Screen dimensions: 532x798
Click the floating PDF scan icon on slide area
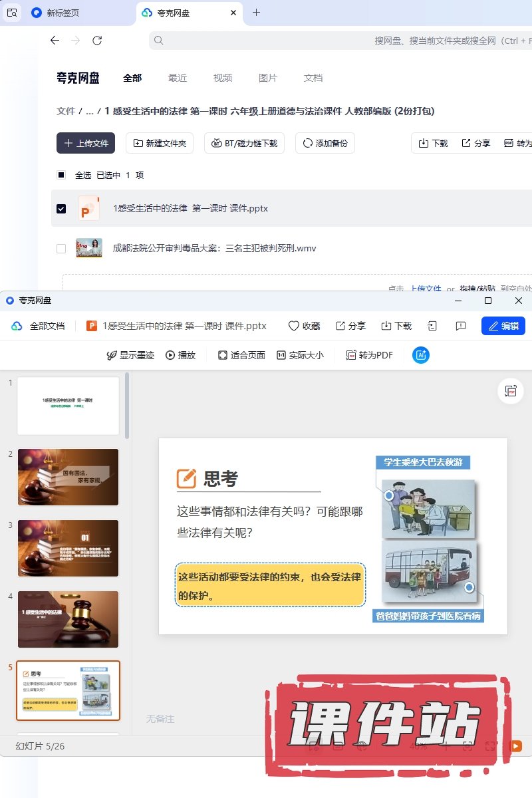(x=511, y=391)
